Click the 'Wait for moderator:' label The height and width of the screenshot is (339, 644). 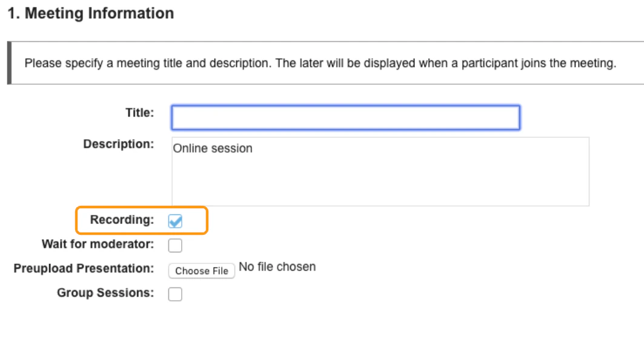[98, 245]
